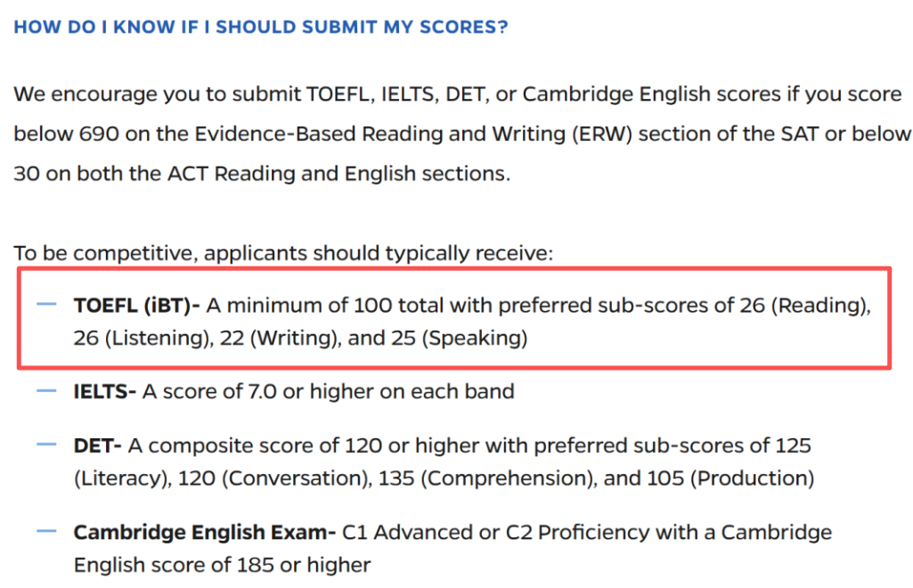This screenshot has height=588, width=913.
Task: Click the dash bullet beside DET
Action: pos(46,443)
